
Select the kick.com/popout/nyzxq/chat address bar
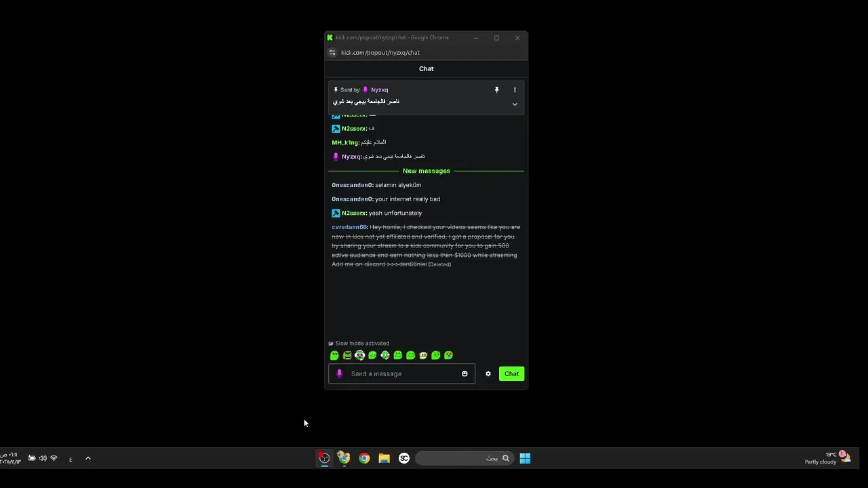[x=380, y=52]
